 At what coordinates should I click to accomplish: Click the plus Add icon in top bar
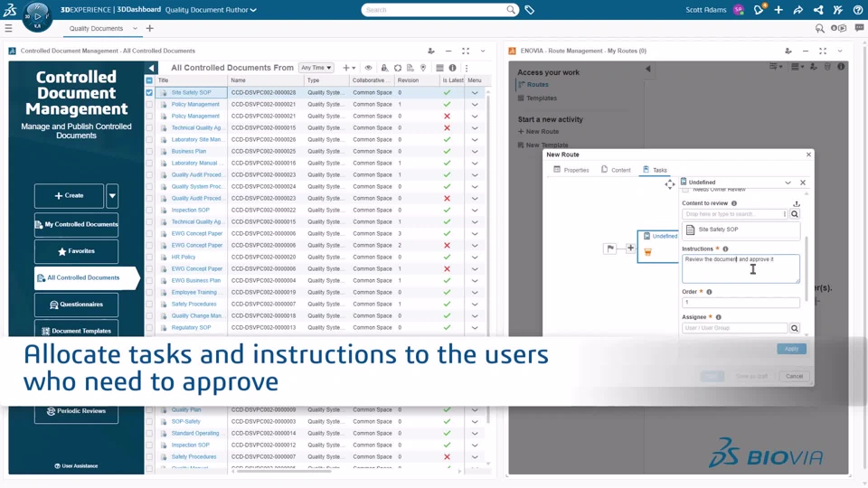pos(778,9)
